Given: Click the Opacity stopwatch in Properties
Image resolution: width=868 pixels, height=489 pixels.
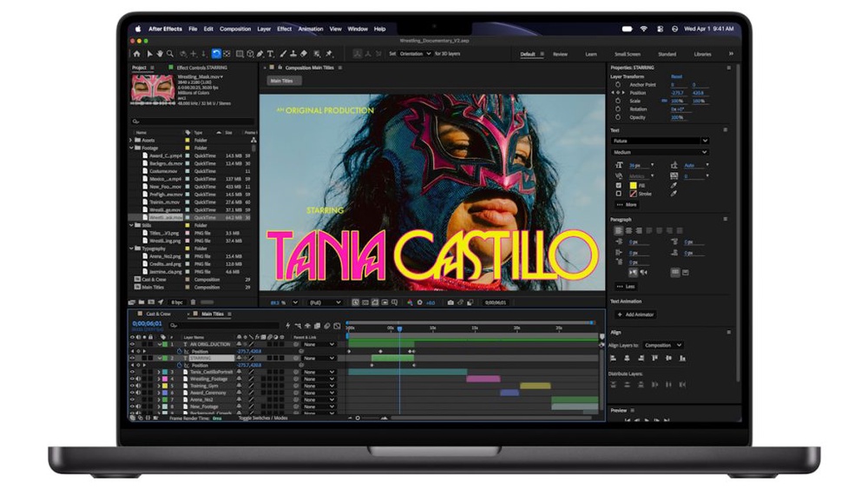Looking at the screenshot, I should click(618, 117).
